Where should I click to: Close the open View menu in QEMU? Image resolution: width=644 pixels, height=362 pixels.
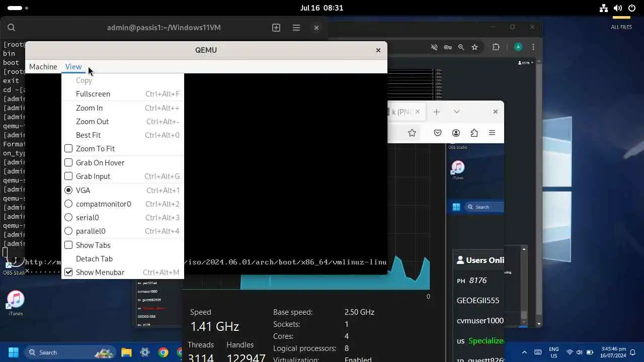click(73, 66)
